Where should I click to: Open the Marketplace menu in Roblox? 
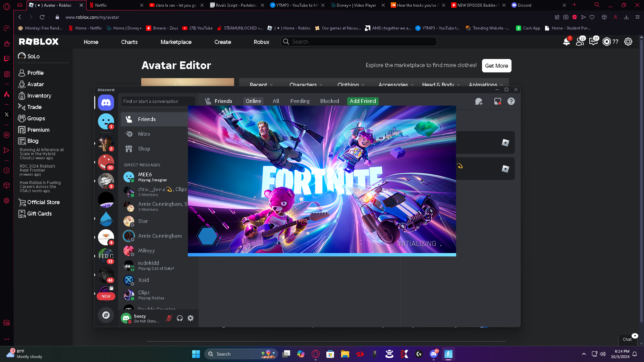coord(176,42)
